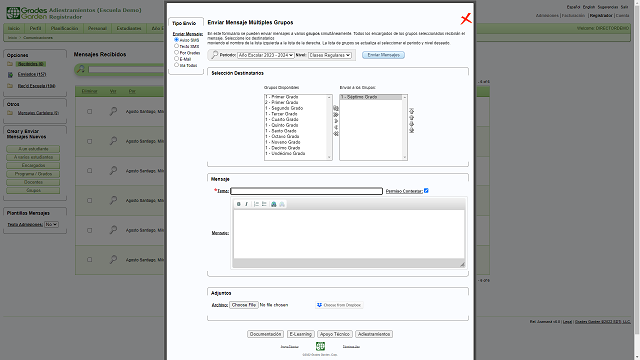This screenshot has height=360, width=640.
Task: Open the Personal menu item
Action: pos(97,28)
